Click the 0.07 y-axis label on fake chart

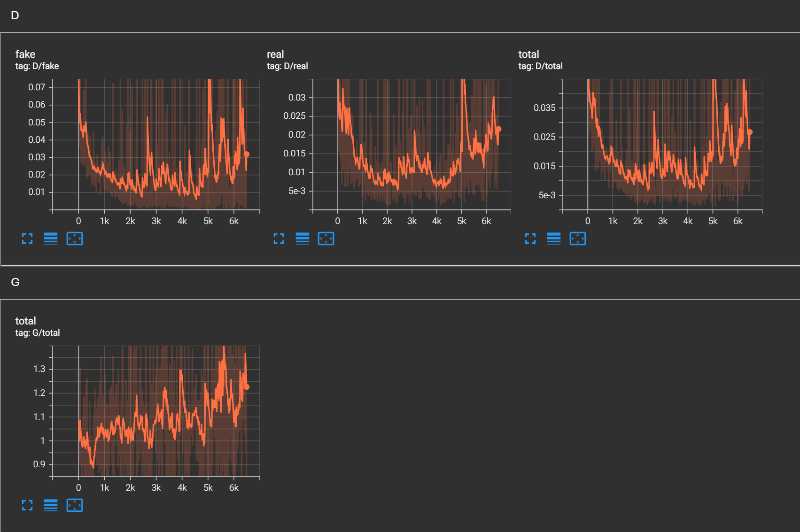pyautogui.click(x=37, y=87)
